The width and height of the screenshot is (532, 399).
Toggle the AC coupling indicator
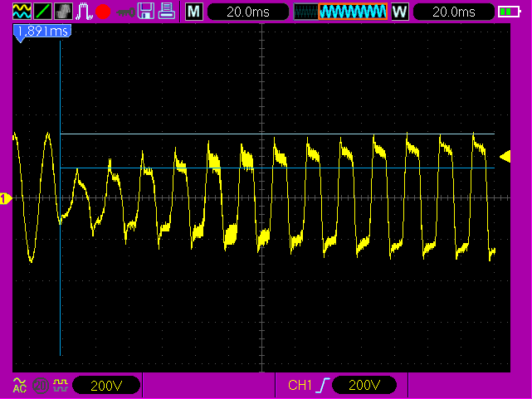(x=20, y=385)
